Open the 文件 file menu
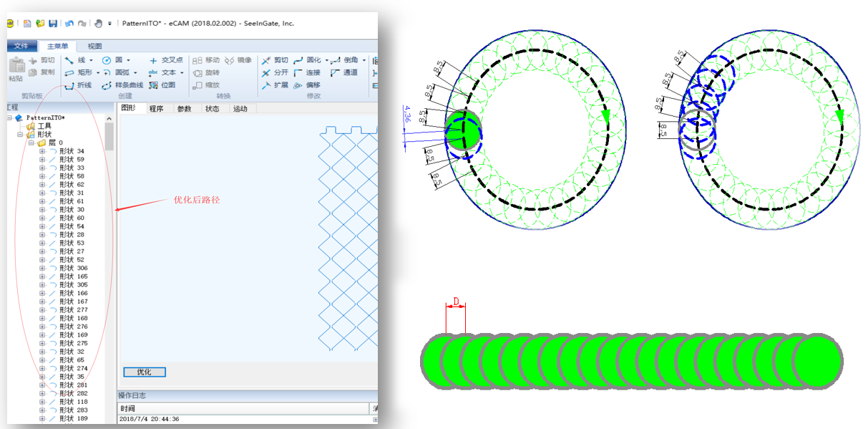868x429 pixels. point(21,47)
